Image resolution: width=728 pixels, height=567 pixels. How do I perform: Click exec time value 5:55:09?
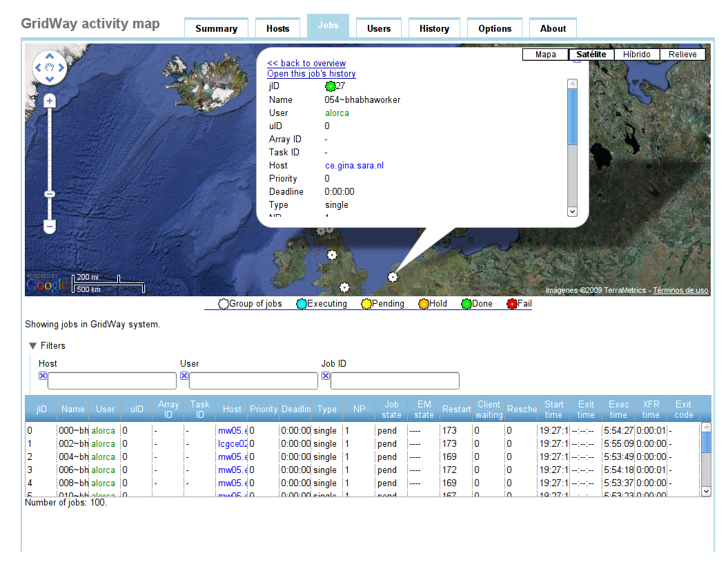[x=618, y=444]
